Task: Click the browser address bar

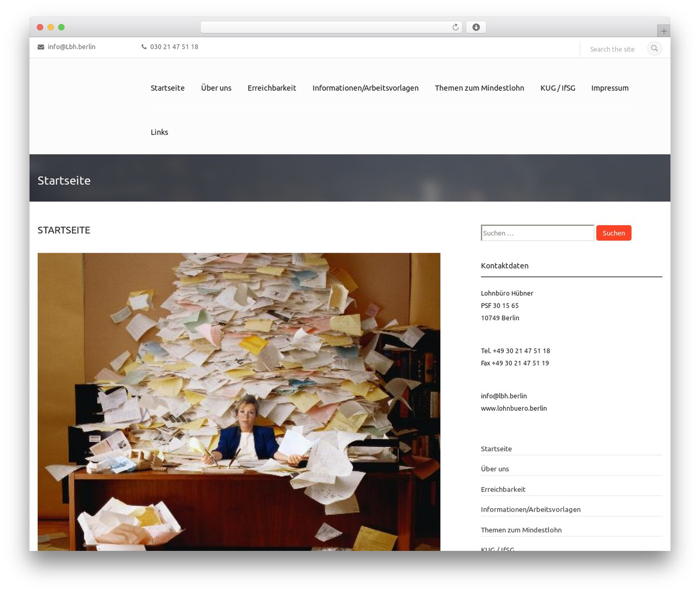Action: tap(331, 27)
